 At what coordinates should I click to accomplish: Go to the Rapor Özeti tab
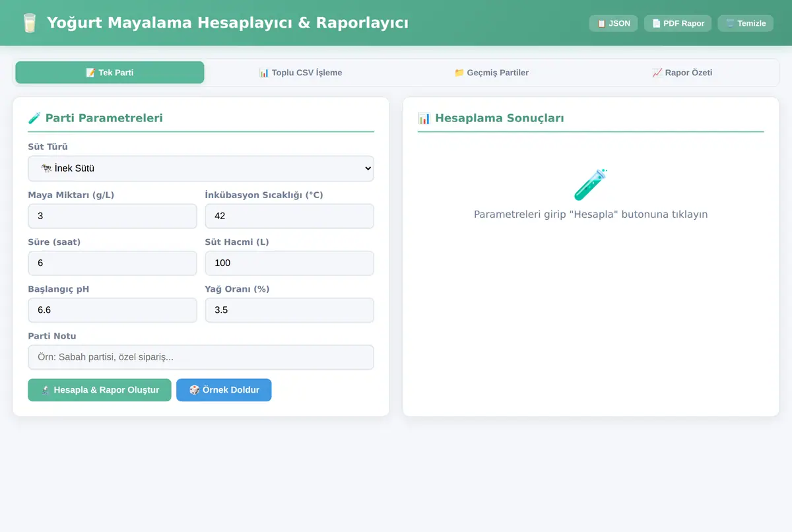(x=682, y=73)
